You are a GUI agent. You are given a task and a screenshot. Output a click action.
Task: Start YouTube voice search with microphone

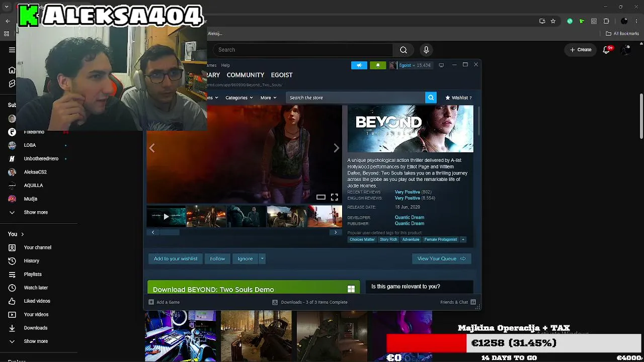click(x=426, y=50)
